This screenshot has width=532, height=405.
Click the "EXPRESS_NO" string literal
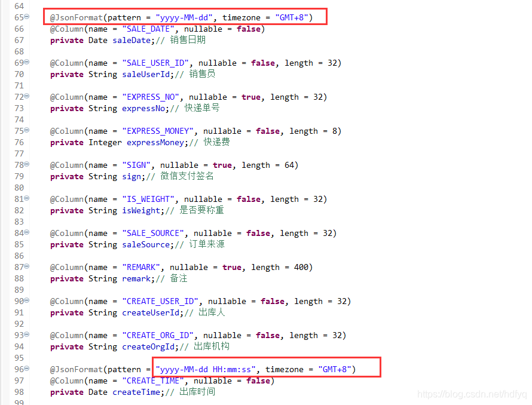[x=150, y=97]
